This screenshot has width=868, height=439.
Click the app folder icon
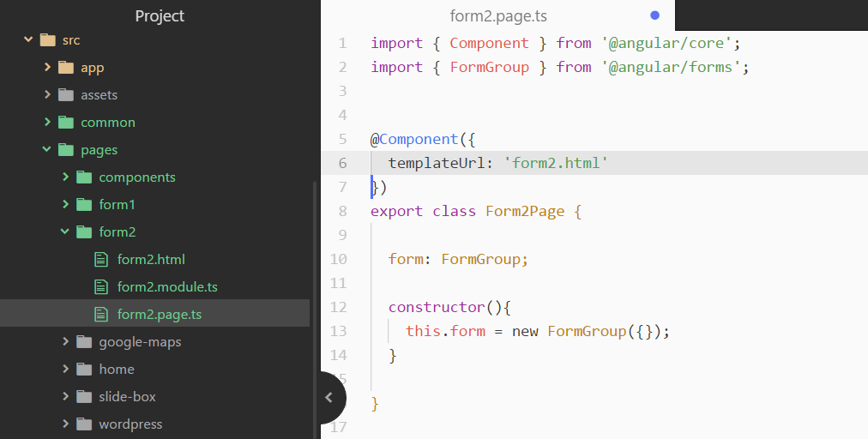(x=66, y=67)
